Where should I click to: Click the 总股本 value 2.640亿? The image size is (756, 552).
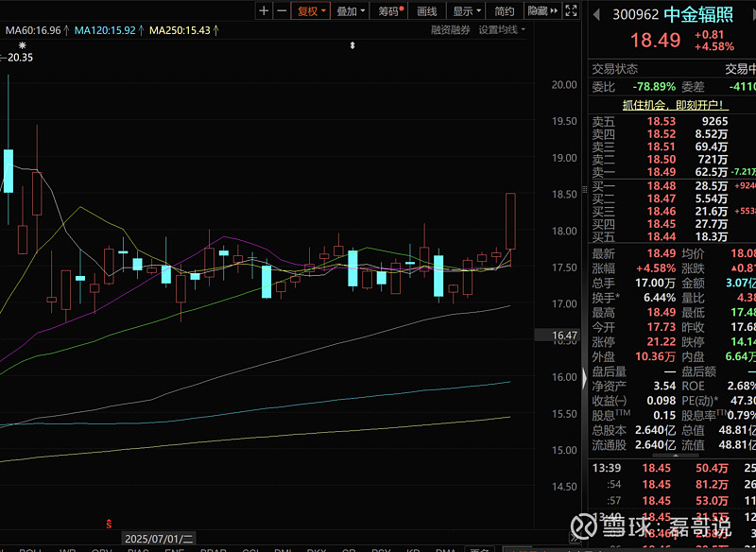point(655,430)
